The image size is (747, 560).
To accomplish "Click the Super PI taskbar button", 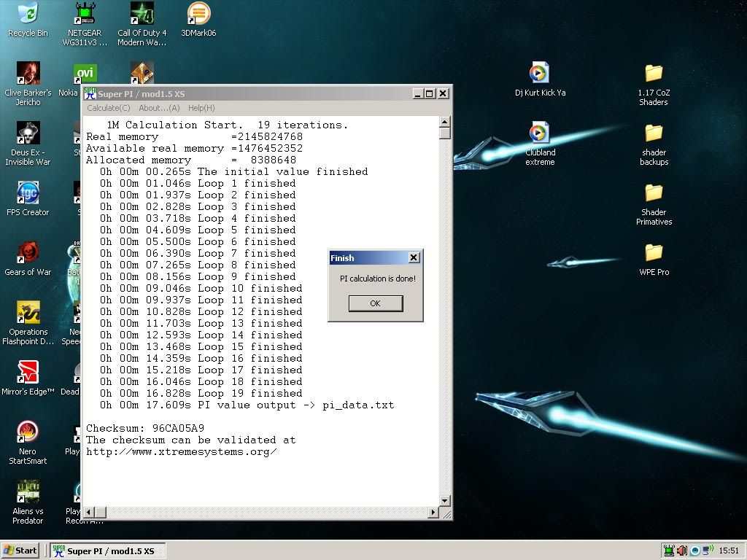I will click(108, 551).
